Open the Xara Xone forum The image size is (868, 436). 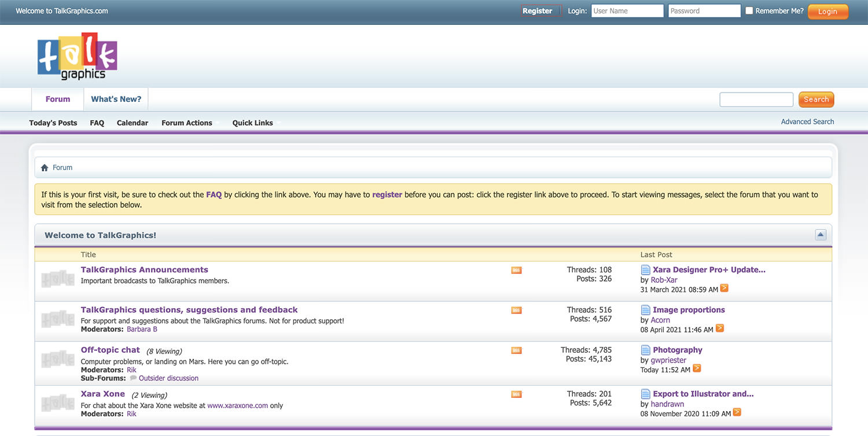(x=103, y=394)
